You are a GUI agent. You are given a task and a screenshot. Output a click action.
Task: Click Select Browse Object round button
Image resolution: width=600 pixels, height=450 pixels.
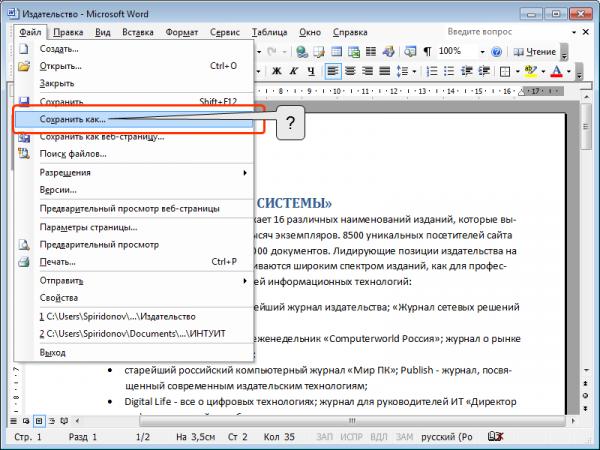tap(585, 396)
